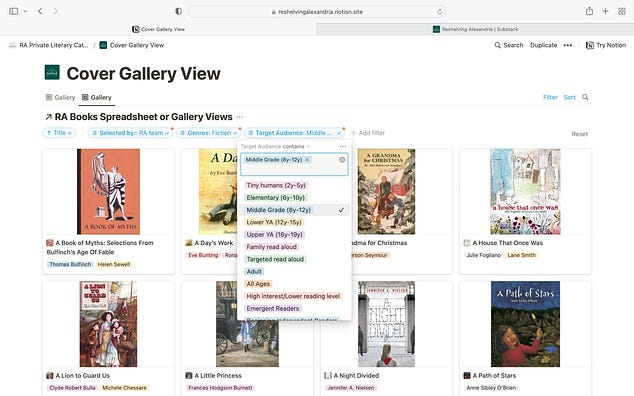Reset the filters with Reset

pyautogui.click(x=579, y=134)
